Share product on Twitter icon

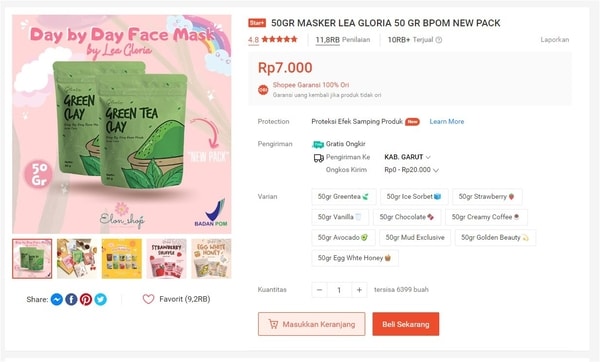point(101,299)
